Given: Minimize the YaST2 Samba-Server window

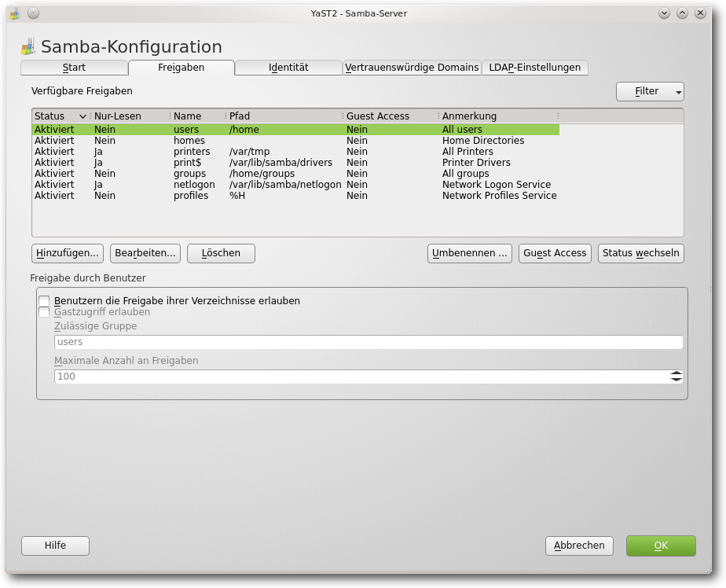Looking at the screenshot, I should coord(664,13).
